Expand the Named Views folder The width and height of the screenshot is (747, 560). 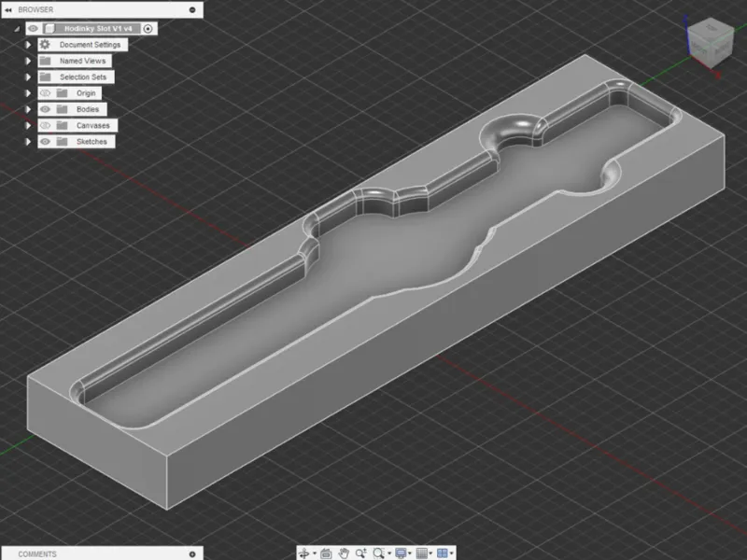pos(28,61)
